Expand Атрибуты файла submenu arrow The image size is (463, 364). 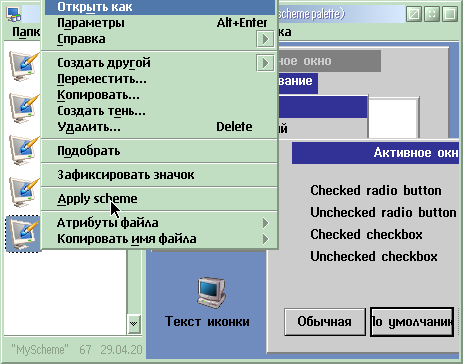coord(265,223)
